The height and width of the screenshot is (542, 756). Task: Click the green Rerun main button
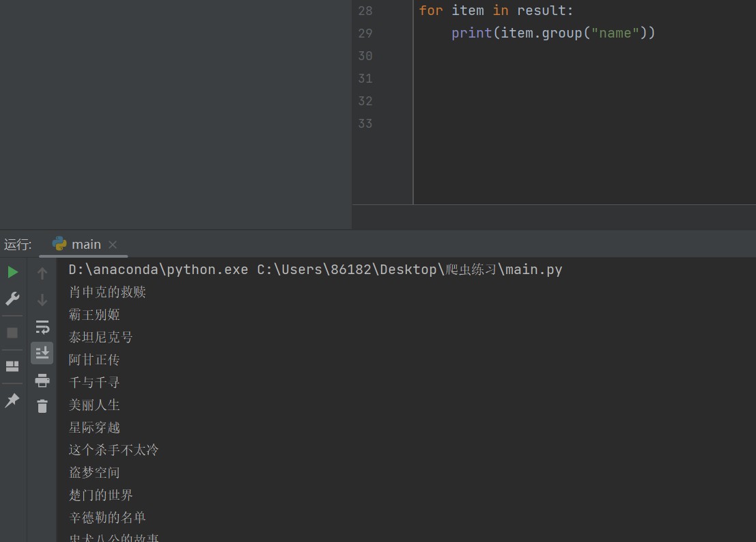click(x=12, y=272)
